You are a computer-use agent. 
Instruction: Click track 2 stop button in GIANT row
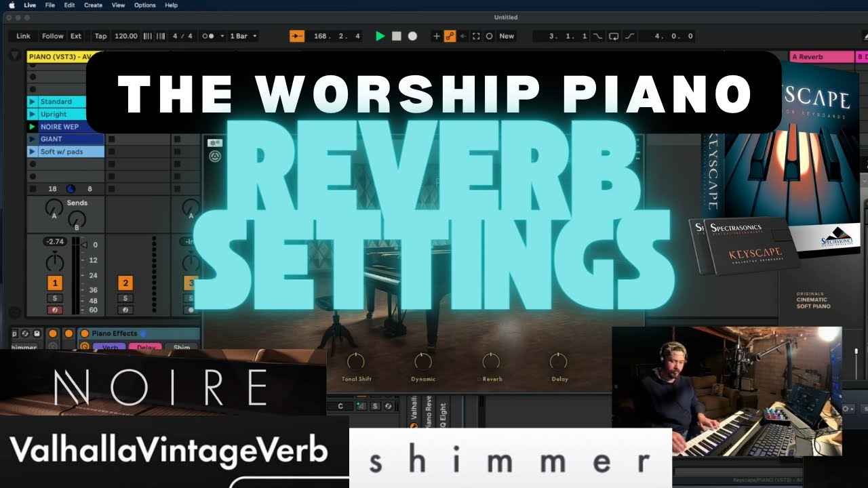coord(111,139)
